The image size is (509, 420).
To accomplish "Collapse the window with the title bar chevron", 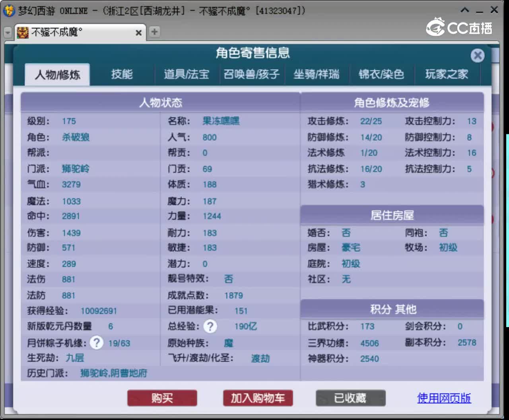I will [464, 10].
